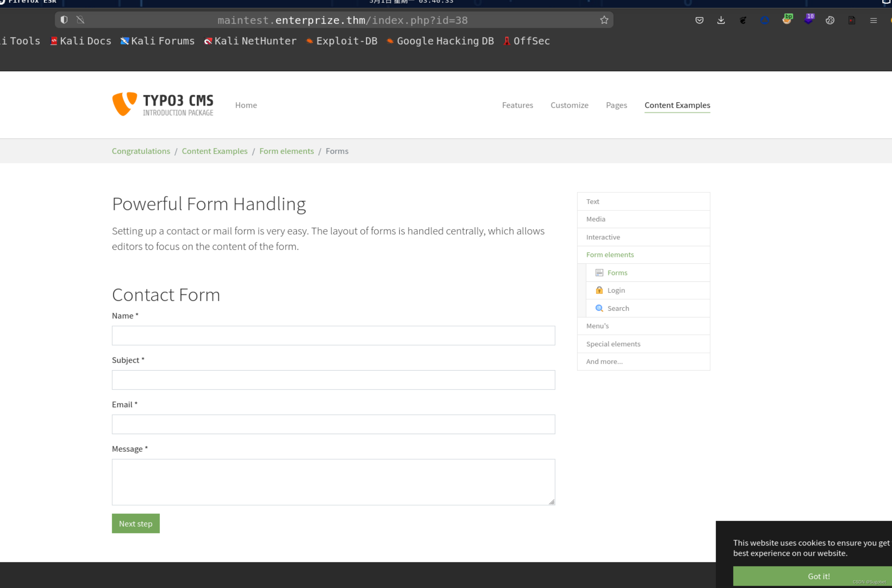Open the Google Hacking DB bookmark
This screenshot has height=588, width=892.
click(x=440, y=41)
